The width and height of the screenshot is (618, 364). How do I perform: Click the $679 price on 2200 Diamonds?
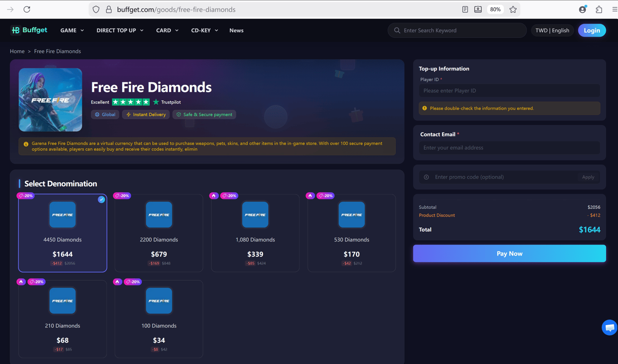click(x=159, y=254)
